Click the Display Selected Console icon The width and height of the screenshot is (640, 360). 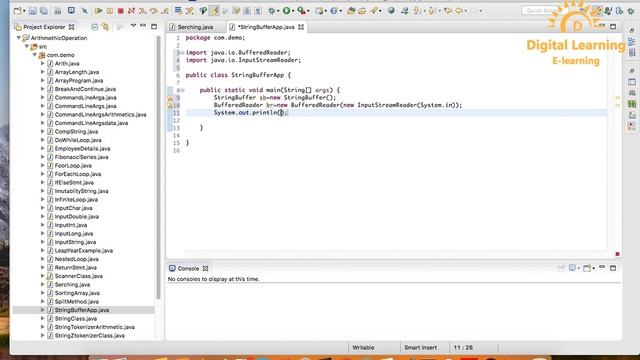(x=572, y=268)
